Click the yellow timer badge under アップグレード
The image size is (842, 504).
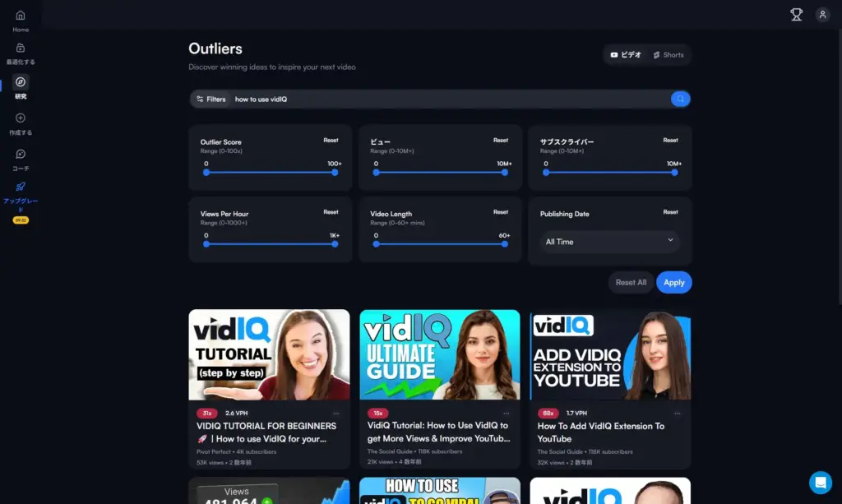pos(21,220)
